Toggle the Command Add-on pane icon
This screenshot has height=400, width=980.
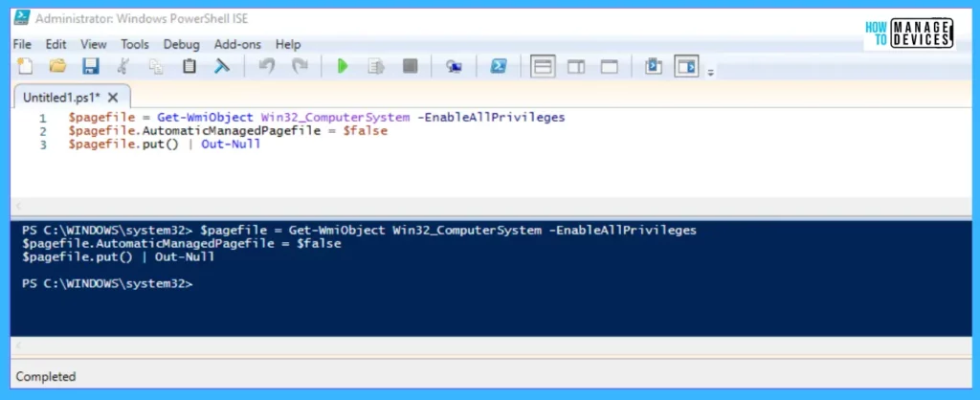coord(686,66)
